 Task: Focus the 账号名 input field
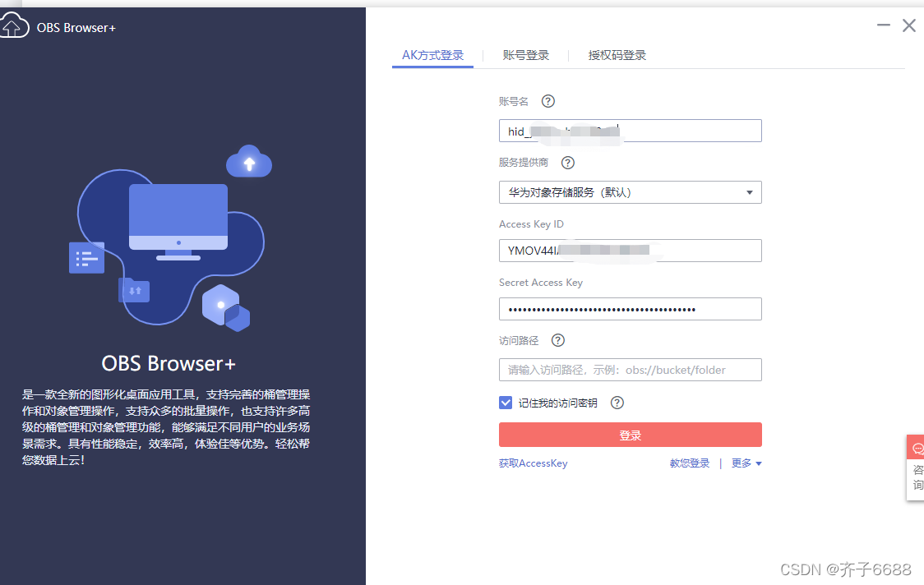point(630,131)
